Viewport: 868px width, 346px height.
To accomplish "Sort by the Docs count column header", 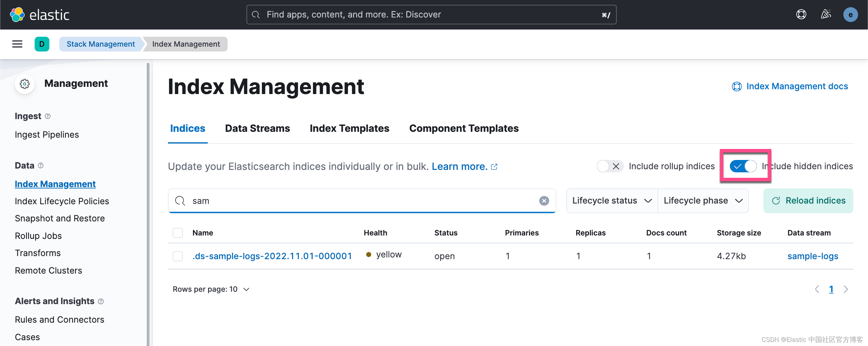I will pyautogui.click(x=666, y=233).
